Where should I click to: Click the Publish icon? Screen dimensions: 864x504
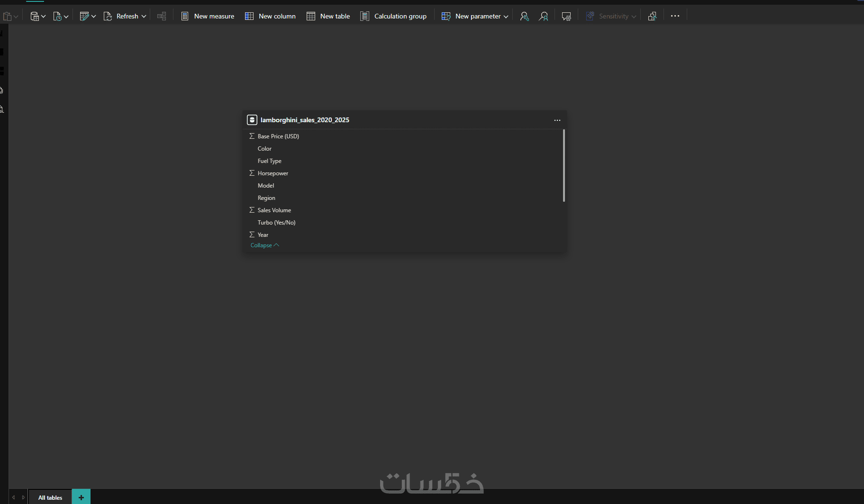click(x=653, y=16)
